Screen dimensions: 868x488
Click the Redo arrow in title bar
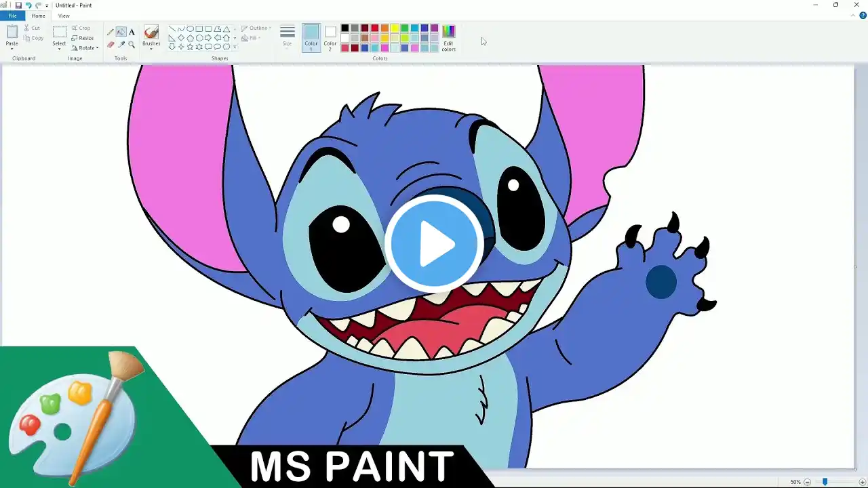click(x=38, y=5)
